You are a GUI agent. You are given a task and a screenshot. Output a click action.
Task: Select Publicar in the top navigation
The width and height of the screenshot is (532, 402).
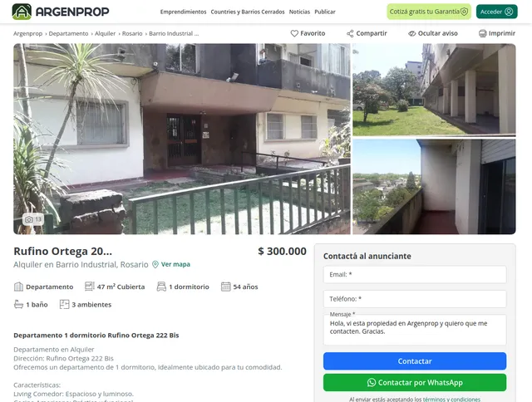click(x=325, y=12)
